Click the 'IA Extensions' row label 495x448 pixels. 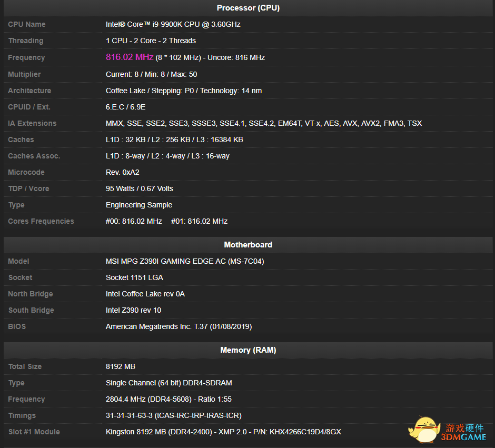[x=32, y=123]
